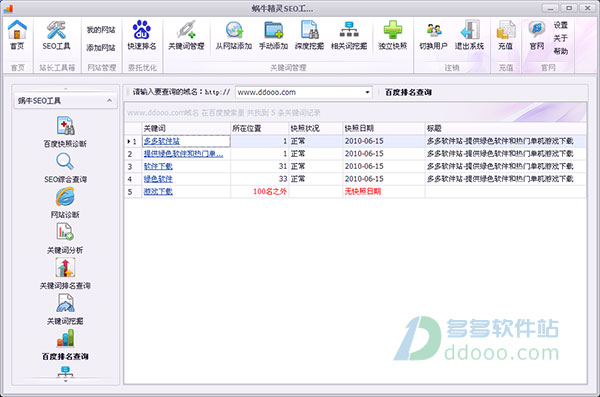Open the 多多软件站 keyword link
This screenshot has height=397, width=600.
click(161, 141)
